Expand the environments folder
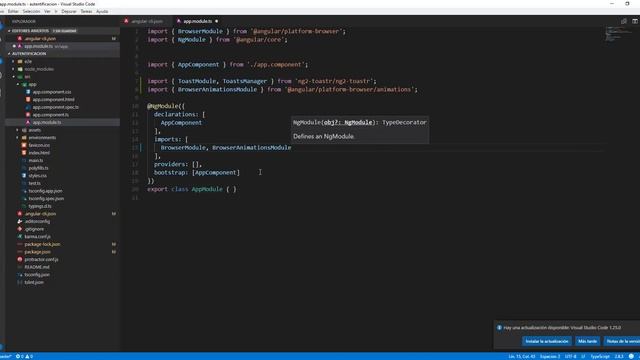 (x=42, y=138)
